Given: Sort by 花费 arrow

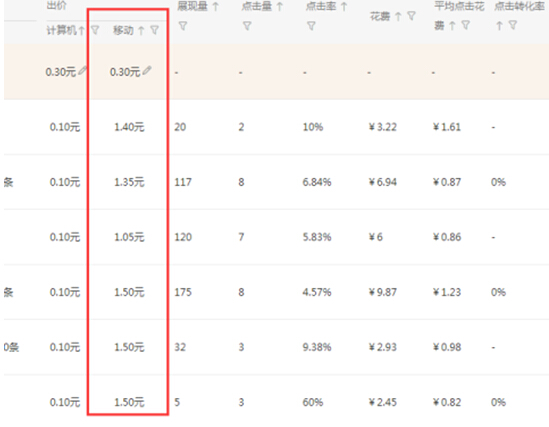Looking at the screenshot, I should point(398,16).
